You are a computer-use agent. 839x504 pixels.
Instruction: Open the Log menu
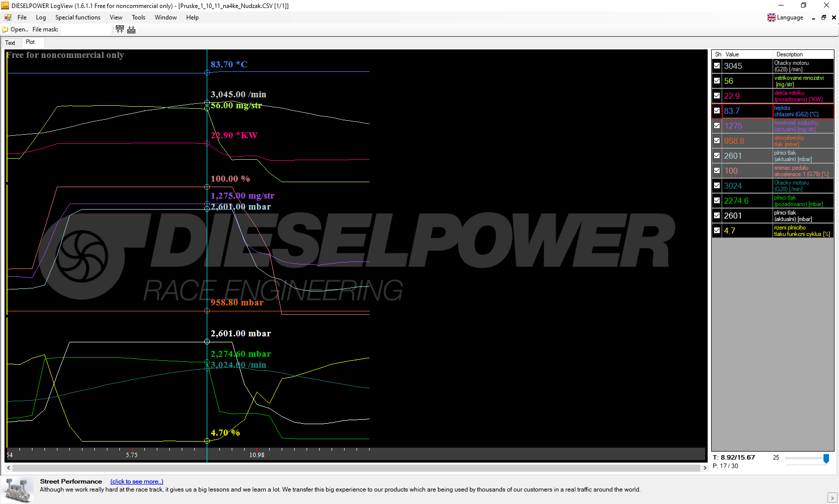pyautogui.click(x=41, y=17)
